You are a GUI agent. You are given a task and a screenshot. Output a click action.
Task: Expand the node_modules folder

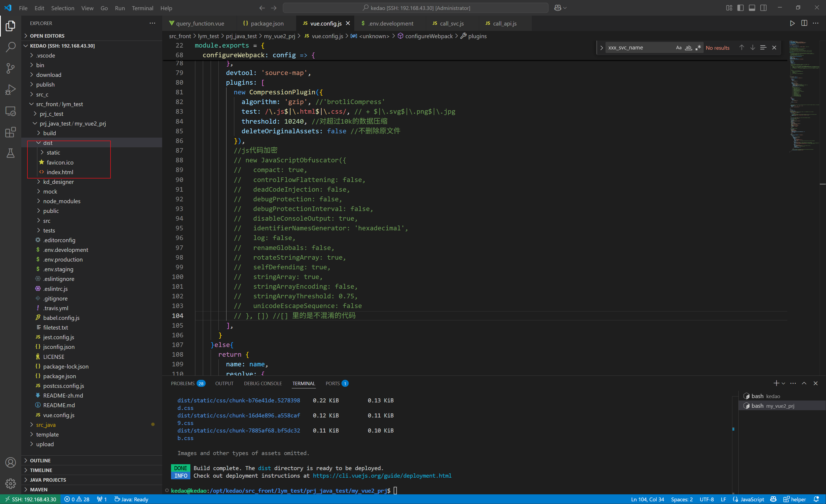click(62, 201)
